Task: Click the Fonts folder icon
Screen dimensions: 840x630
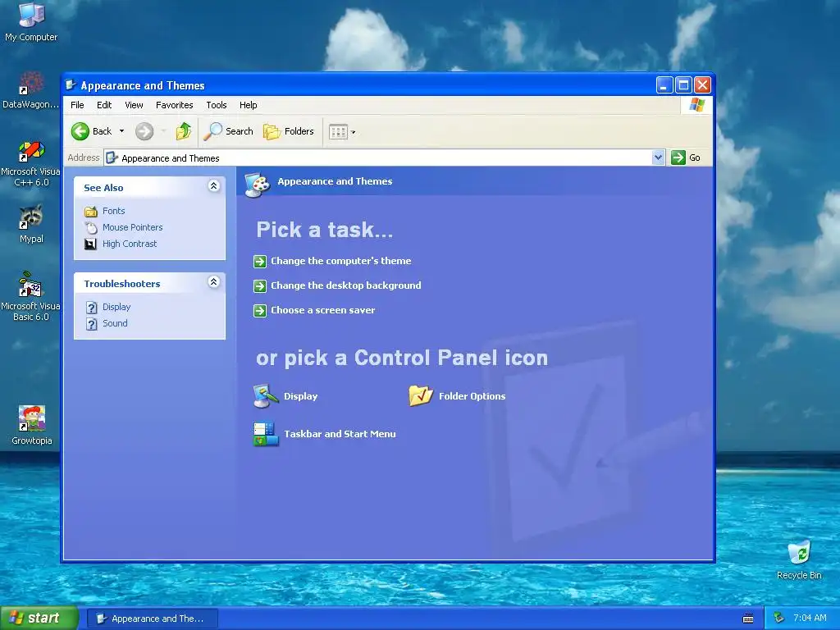Action: click(91, 211)
